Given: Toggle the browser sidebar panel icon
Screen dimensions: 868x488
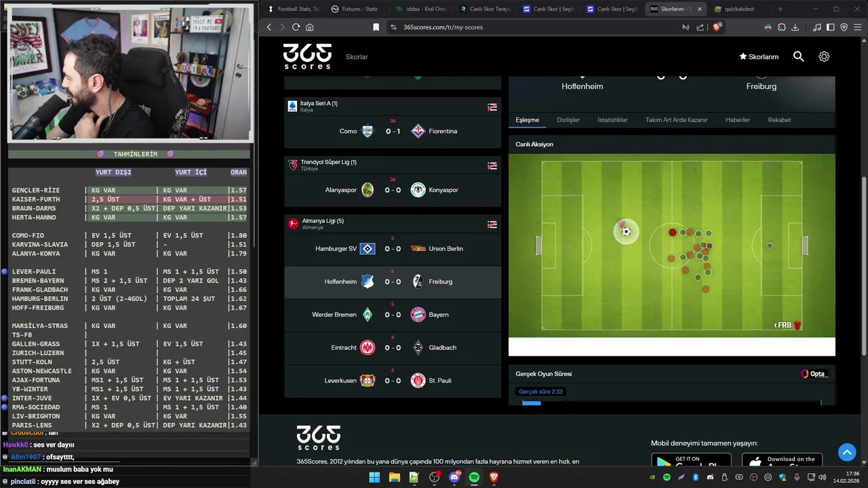Looking at the screenshot, I should (x=831, y=27).
